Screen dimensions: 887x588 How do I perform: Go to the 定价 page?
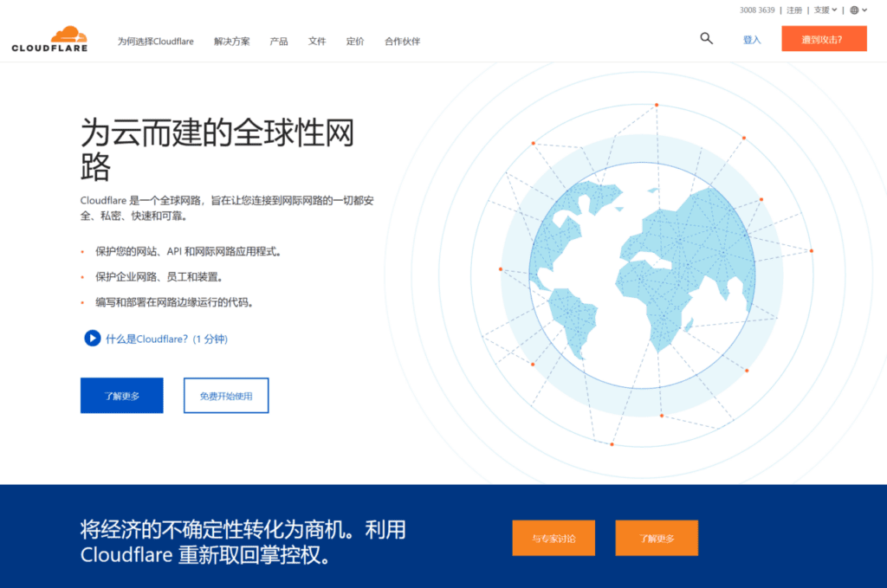[355, 41]
